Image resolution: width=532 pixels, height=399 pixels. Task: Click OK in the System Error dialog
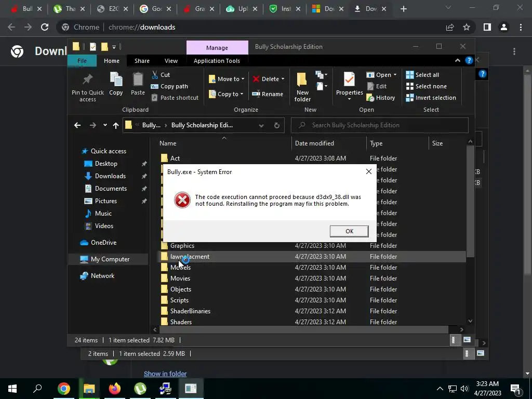(x=349, y=231)
